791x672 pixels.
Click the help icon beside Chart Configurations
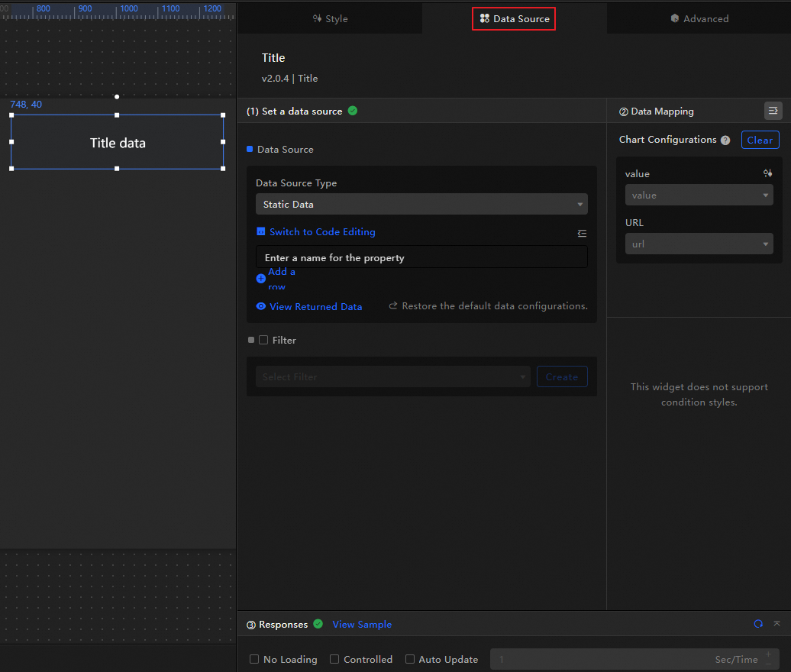[725, 141]
